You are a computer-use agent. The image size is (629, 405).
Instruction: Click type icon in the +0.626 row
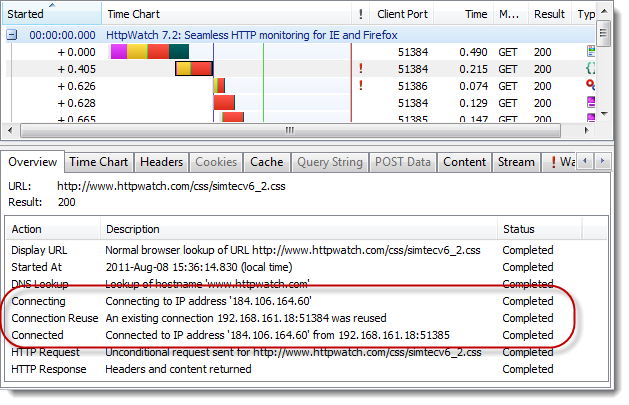590,85
